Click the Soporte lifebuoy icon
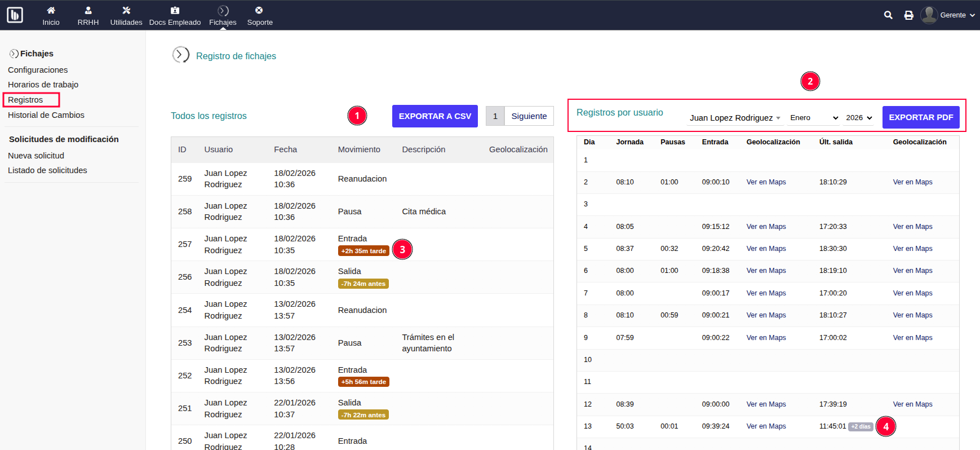The width and height of the screenshot is (980, 450). click(259, 10)
